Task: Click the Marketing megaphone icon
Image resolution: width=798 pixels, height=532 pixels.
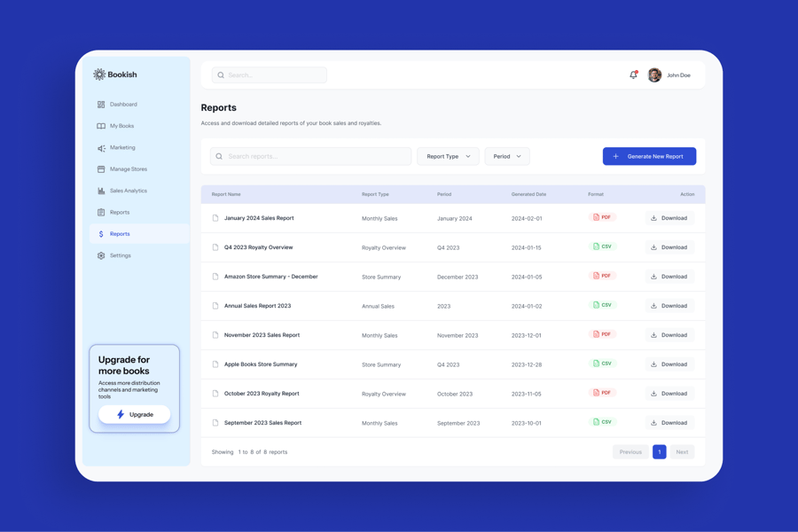Action: point(101,148)
